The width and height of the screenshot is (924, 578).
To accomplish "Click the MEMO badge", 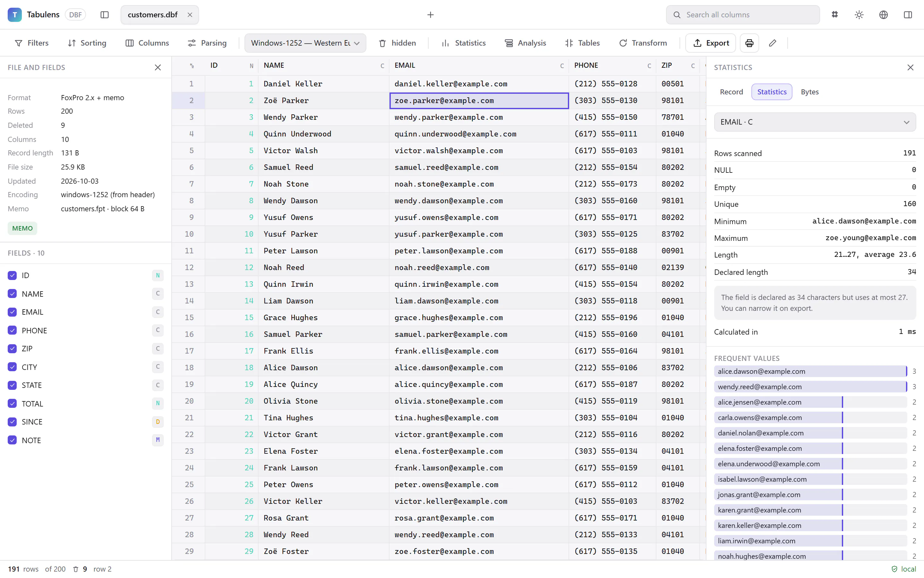I will point(22,228).
